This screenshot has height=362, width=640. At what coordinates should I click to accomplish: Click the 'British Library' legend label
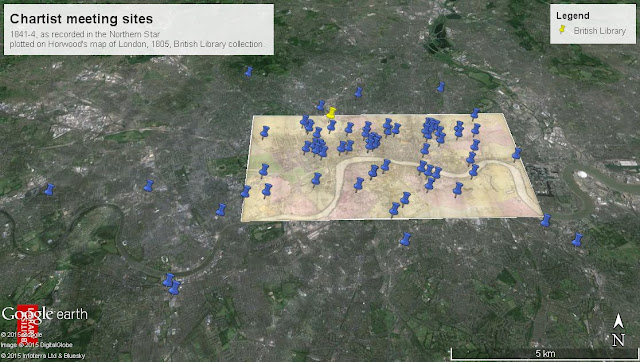coord(599,31)
